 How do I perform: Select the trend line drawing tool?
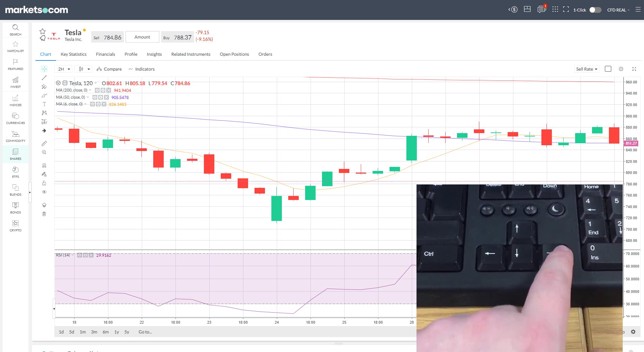(44, 78)
